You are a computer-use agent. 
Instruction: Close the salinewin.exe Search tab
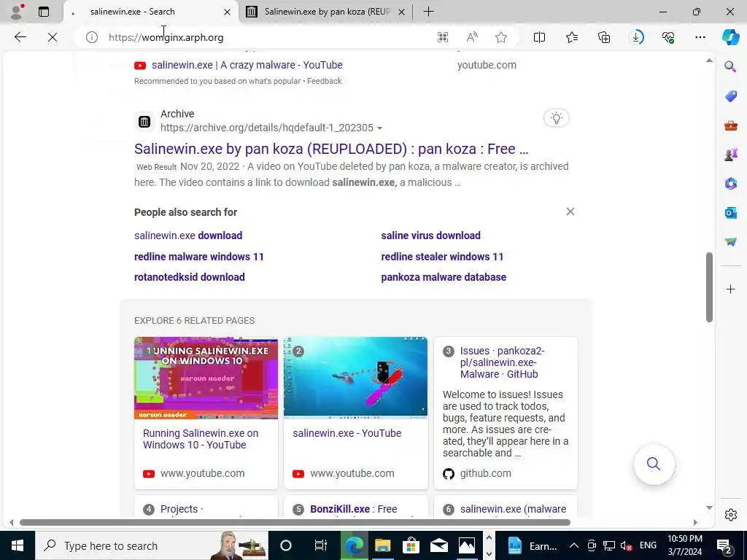coord(228,12)
